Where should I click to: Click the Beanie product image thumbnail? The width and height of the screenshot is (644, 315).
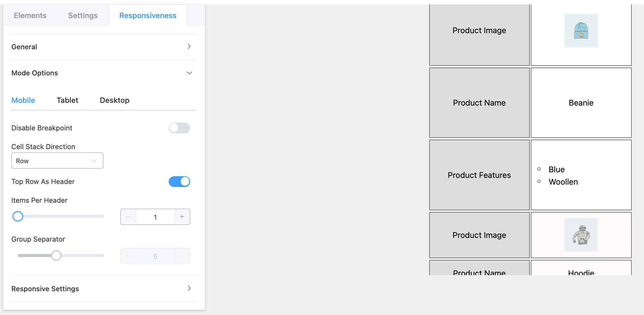581,30
